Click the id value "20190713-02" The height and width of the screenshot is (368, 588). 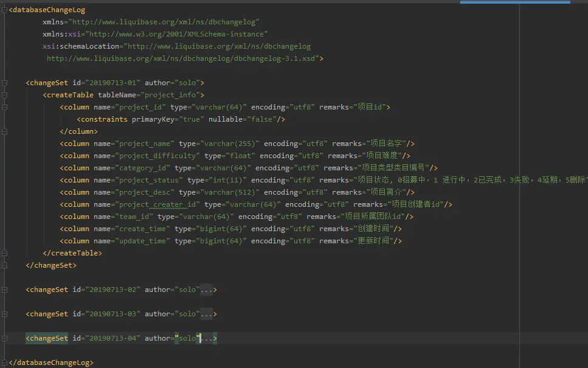pyautogui.click(x=113, y=290)
